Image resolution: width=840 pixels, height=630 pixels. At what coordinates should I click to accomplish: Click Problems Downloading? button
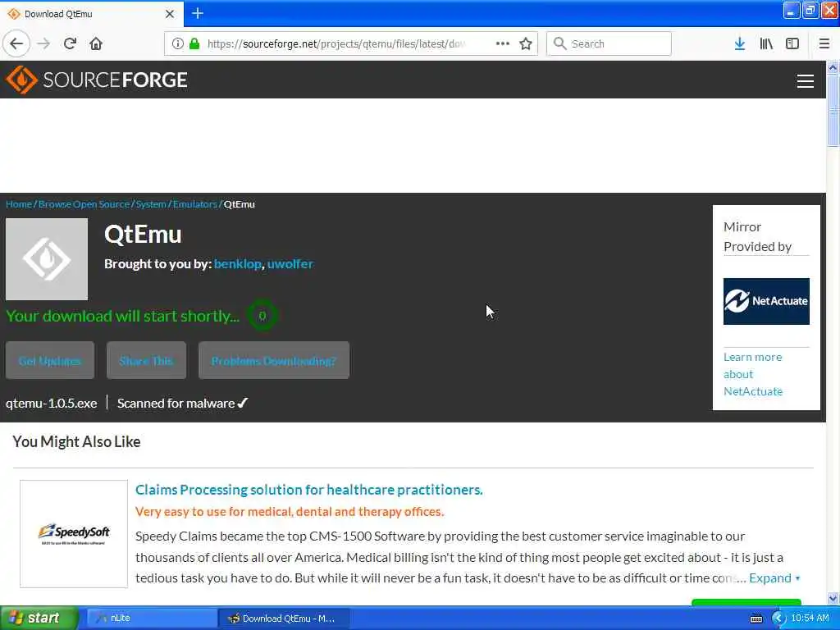click(x=274, y=361)
